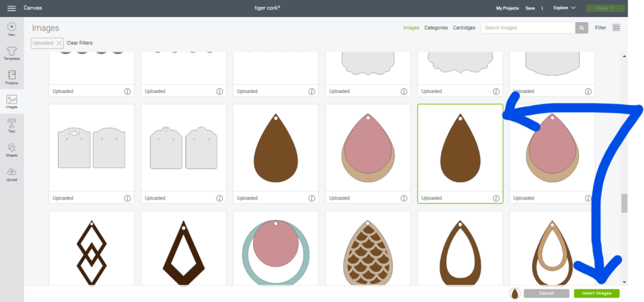Open the Projects panel
Image resolution: width=644 pixels, height=302 pixels.
pos(11,77)
